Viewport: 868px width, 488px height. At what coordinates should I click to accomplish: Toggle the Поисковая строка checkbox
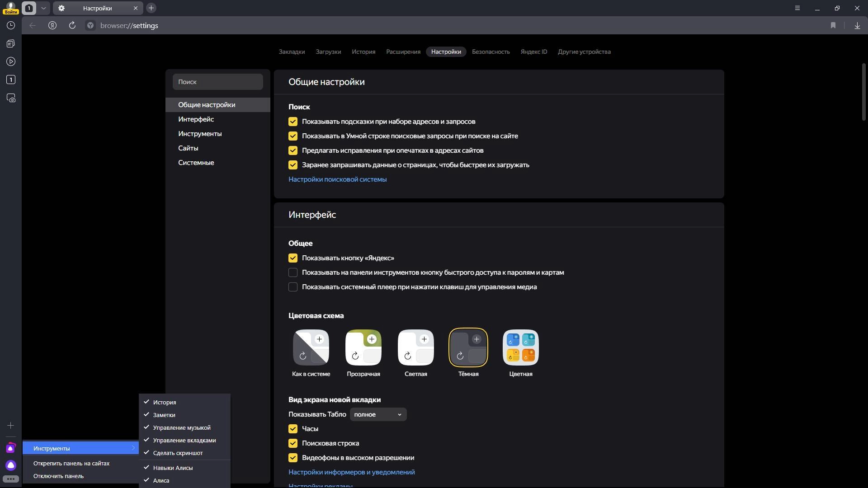point(293,443)
